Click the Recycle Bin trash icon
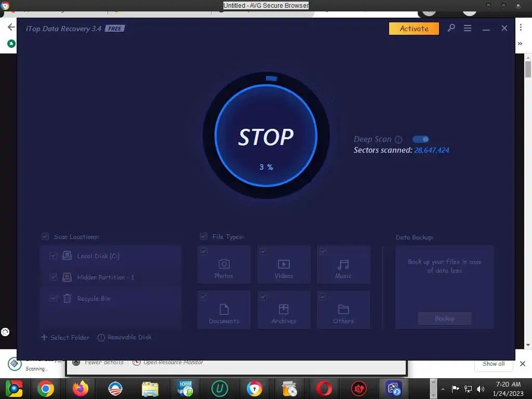This screenshot has height=399, width=532. click(67, 298)
